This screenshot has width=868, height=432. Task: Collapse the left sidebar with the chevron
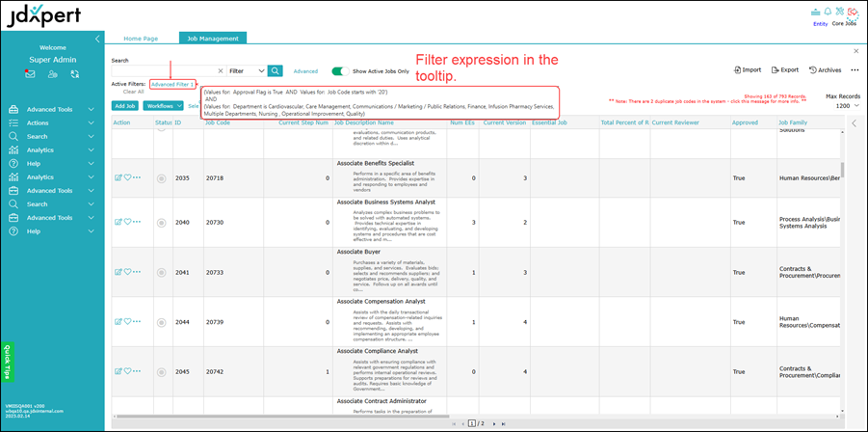[97, 39]
